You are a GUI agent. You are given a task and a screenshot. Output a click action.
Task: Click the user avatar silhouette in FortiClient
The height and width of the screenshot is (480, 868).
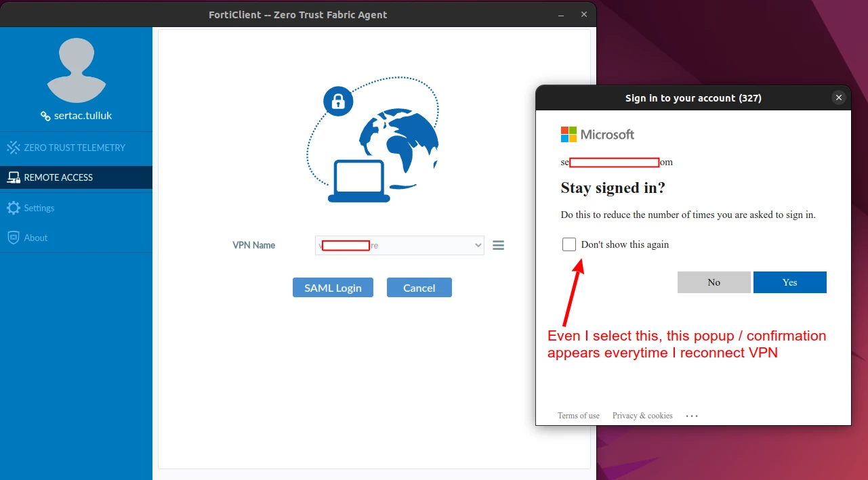[x=77, y=70]
